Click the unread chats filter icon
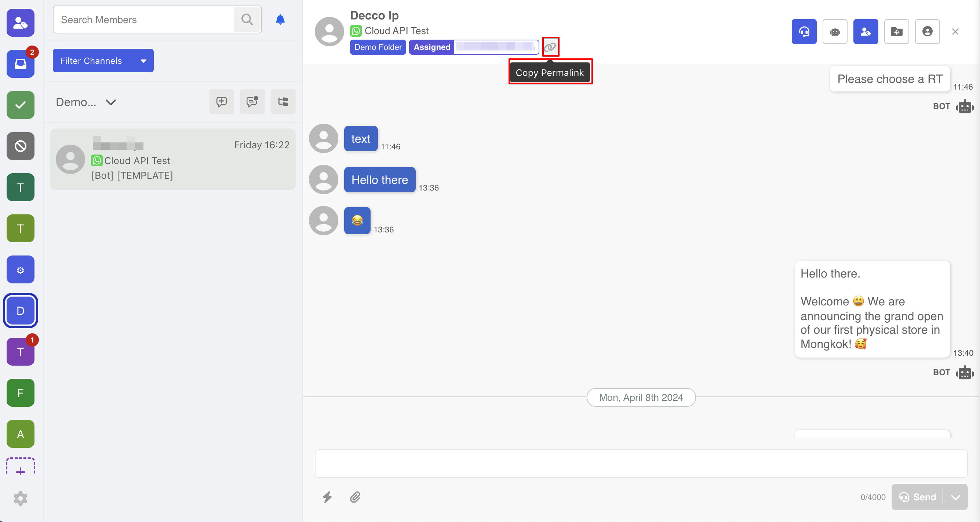The image size is (980, 522). (252, 102)
